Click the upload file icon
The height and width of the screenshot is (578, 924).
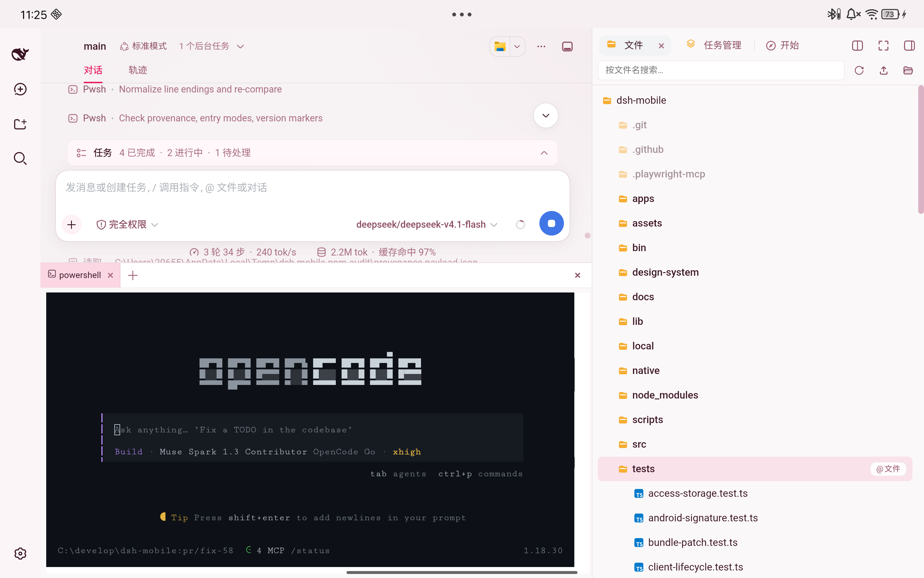[884, 70]
